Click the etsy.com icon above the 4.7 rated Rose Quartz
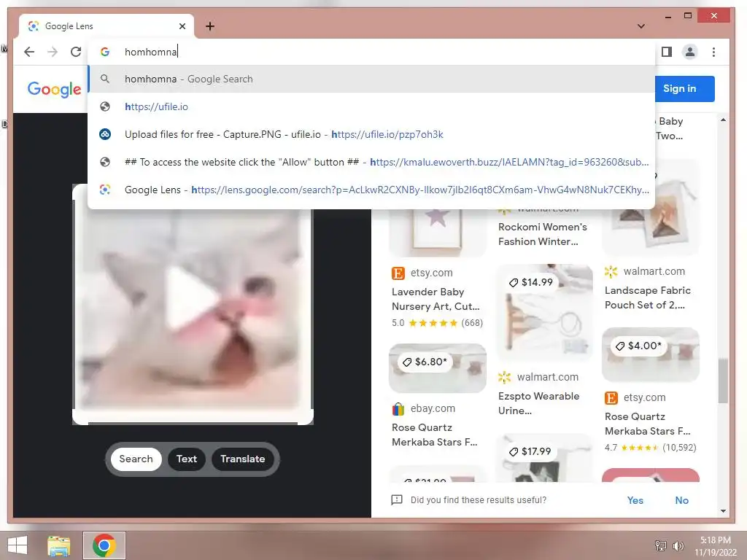Viewport: 747px width, 560px height. (611, 397)
